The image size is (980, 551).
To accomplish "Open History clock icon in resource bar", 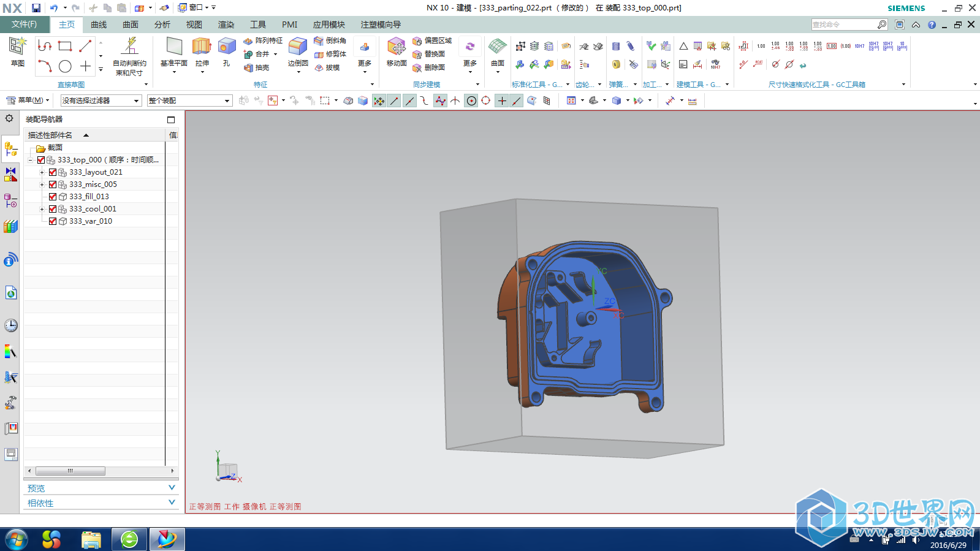I will coord(10,325).
